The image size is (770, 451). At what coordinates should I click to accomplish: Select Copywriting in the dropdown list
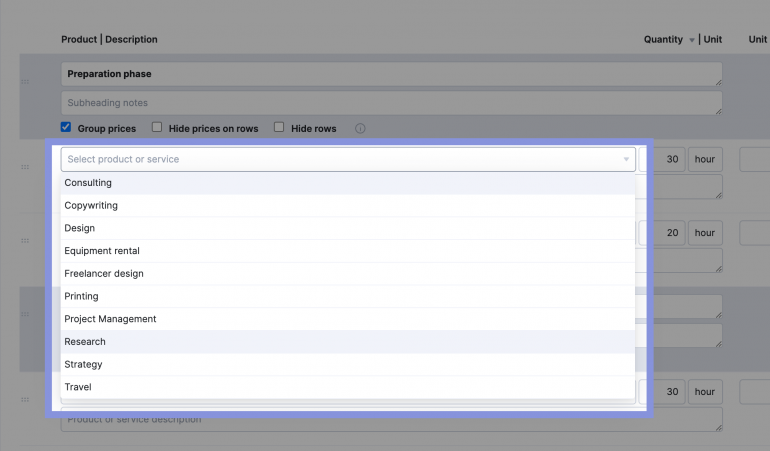pos(91,206)
